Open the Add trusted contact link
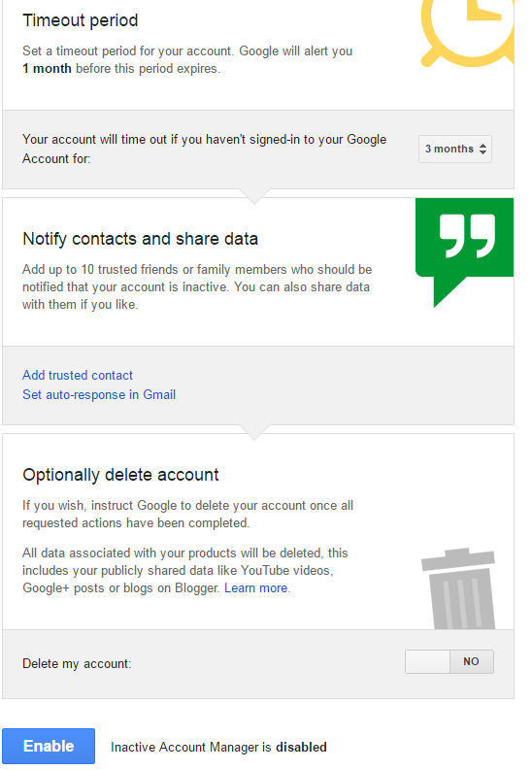This screenshot has width=532, height=770. tap(78, 375)
